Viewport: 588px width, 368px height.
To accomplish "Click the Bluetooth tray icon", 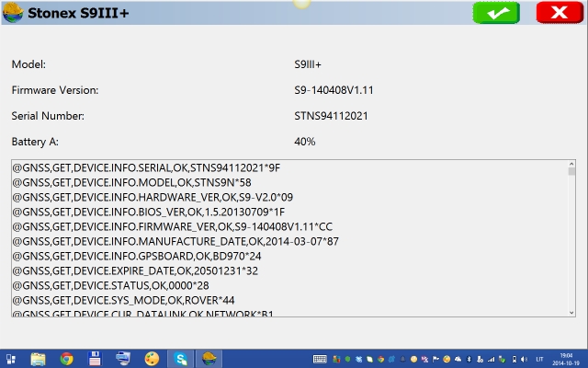I will [469, 359].
